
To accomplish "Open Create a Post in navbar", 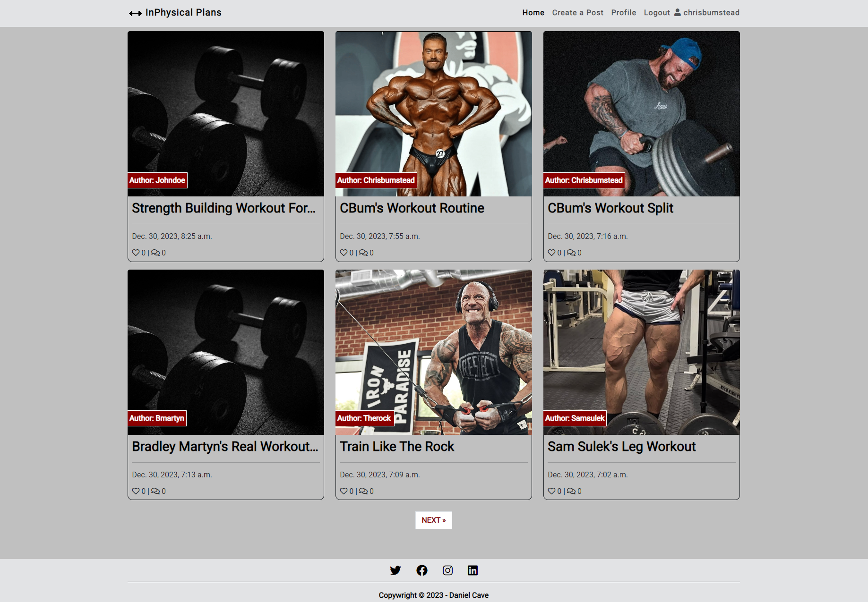I will click(x=577, y=13).
